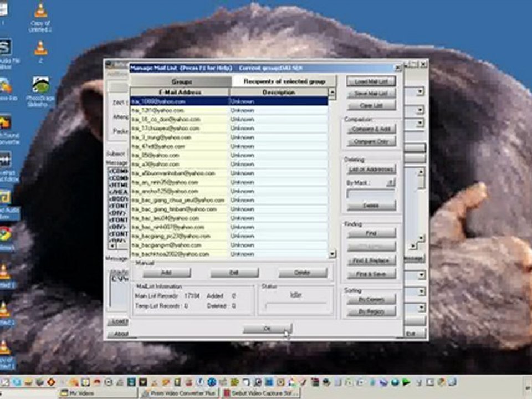The image size is (532, 399).
Task: Click the About button in back window
Action: tap(119, 334)
